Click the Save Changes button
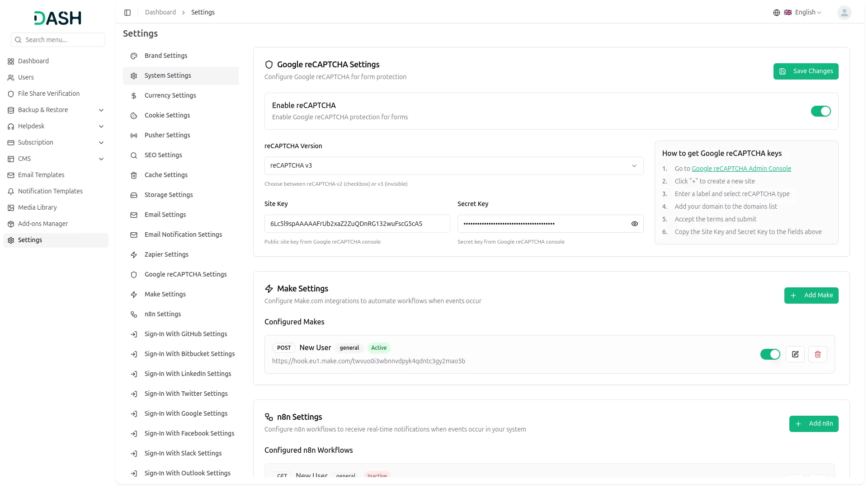 (806, 71)
